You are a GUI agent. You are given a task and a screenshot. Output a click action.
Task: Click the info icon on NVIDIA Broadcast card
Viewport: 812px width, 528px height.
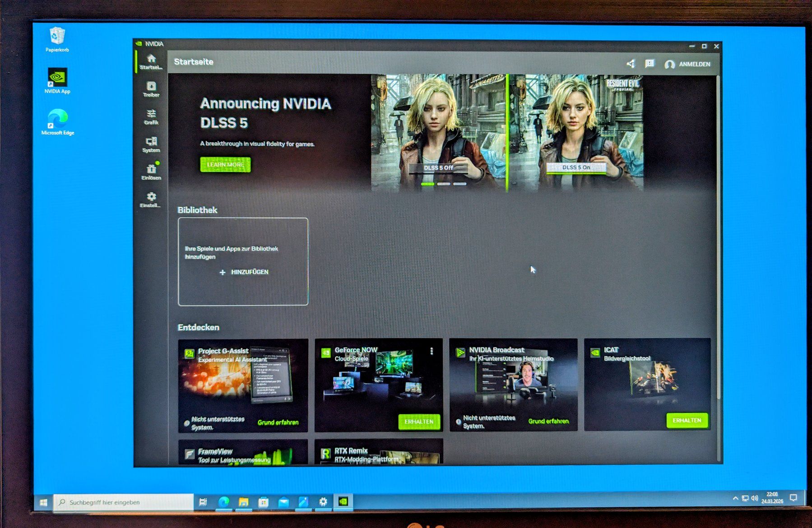click(x=458, y=422)
